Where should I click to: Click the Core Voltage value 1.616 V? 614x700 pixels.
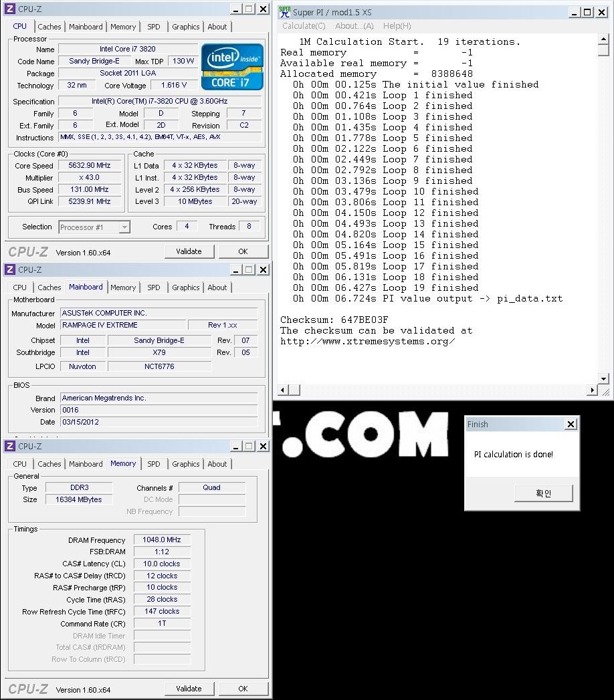click(x=174, y=86)
